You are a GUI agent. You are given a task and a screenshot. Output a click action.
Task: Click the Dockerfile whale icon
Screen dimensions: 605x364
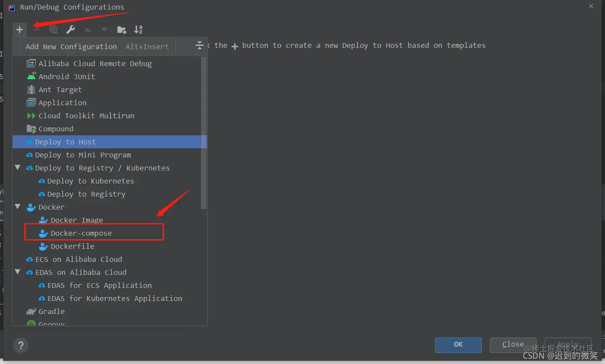[43, 246]
